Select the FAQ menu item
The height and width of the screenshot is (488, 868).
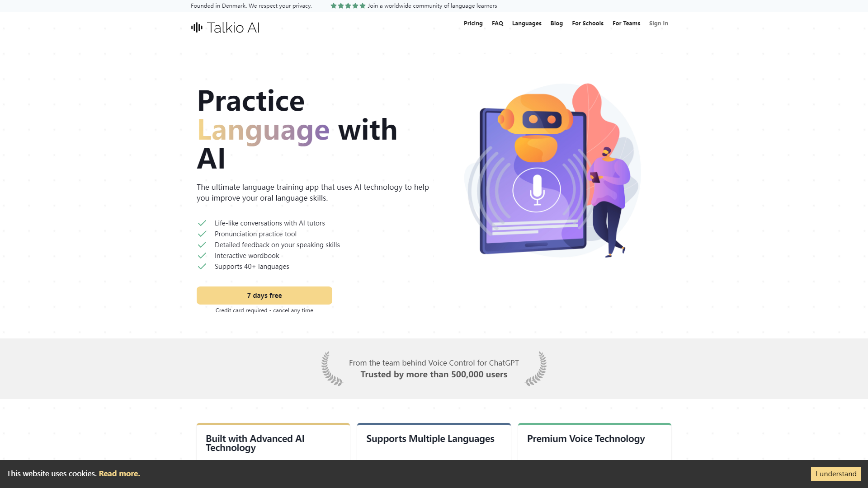coord(497,23)
